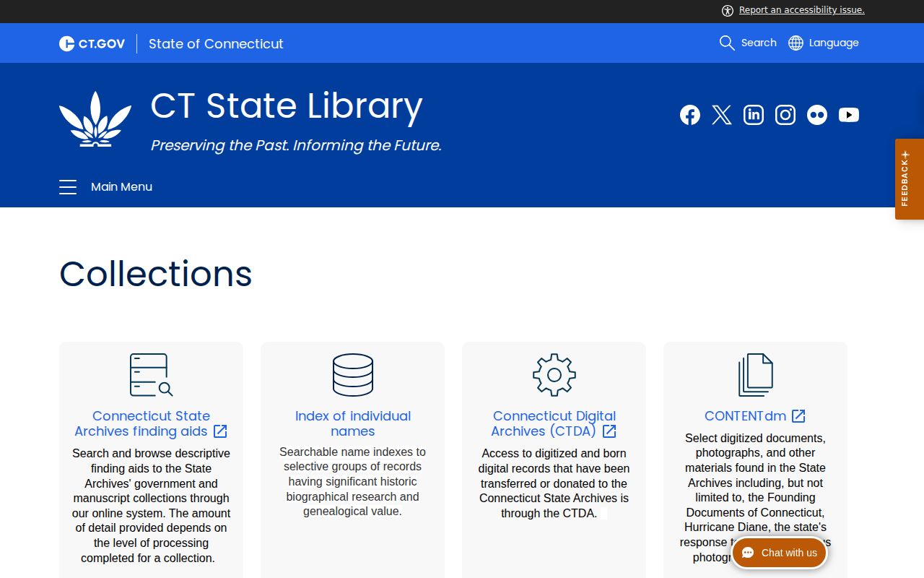
Task: Open the Search label in header
Action: (759, 43)
